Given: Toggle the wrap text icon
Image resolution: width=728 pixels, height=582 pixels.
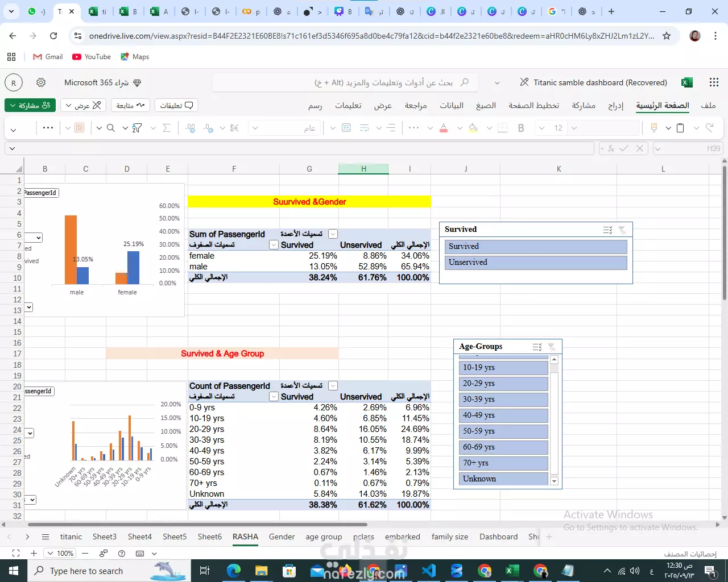Looking at the screenshot, I should [365, 128].
